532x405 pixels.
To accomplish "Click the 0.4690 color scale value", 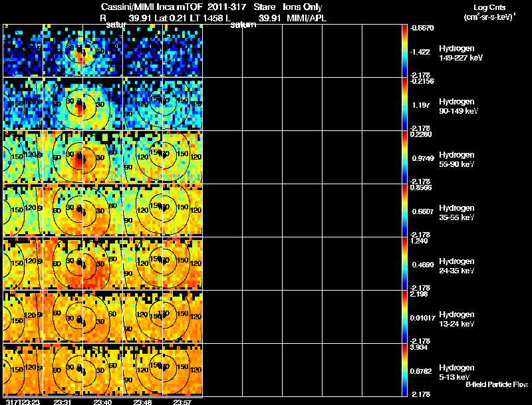I will coord(423,265).
